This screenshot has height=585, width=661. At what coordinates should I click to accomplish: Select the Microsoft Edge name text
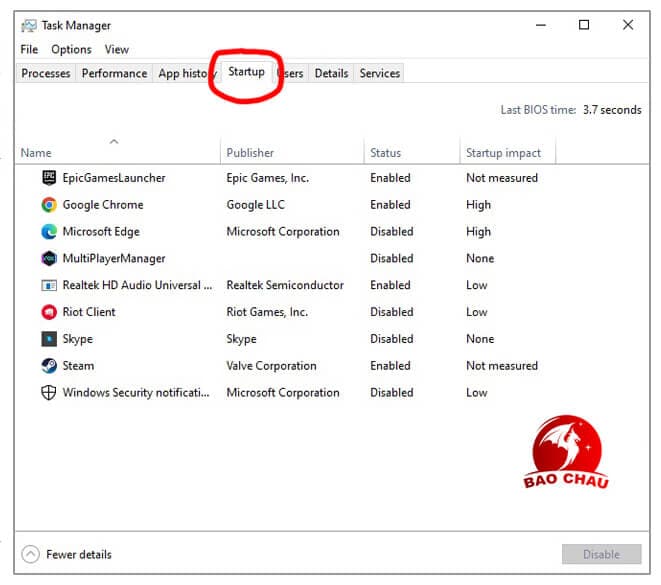pos(101,231)
